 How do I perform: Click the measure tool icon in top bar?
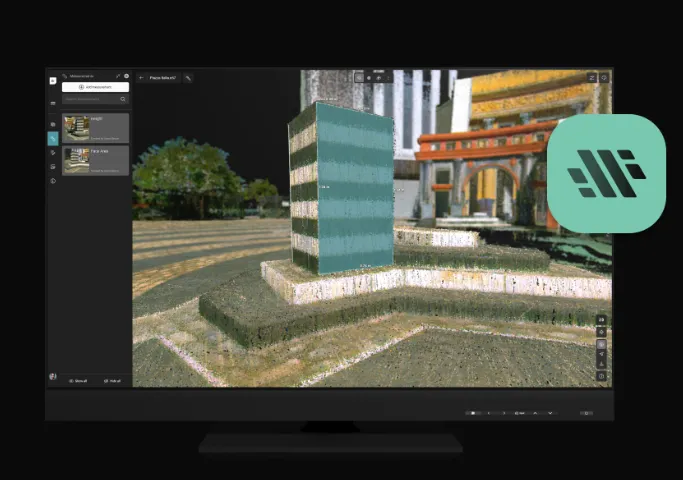(x=188, y=77)
